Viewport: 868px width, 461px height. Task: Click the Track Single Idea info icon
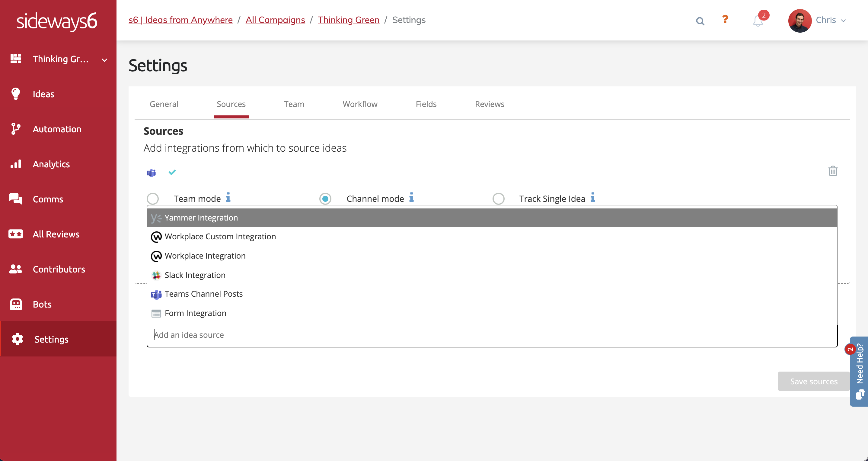[x=593, y=197]
